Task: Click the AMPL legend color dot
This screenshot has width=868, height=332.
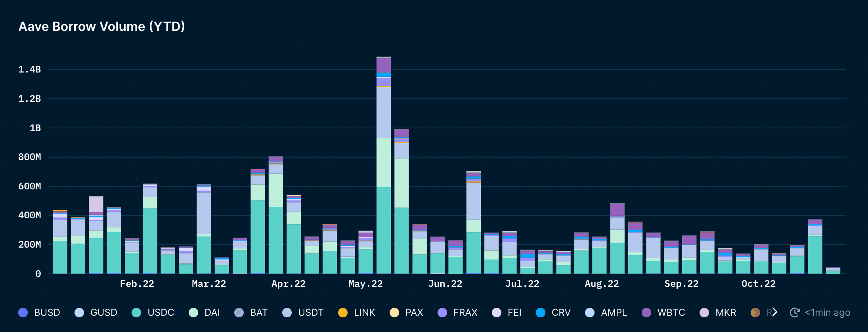Action: pyautogui.click(x=590, y=313)
